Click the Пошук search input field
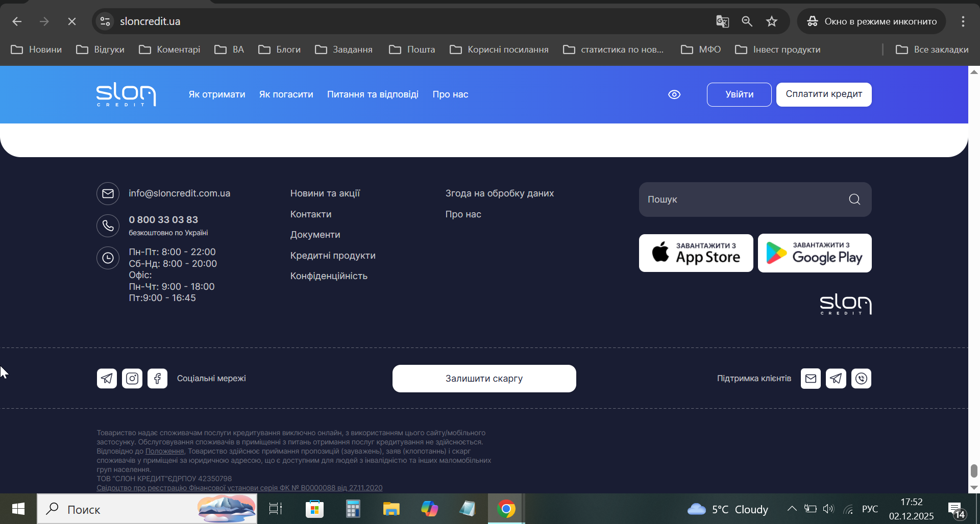This screenshot has height=524, width=980. pos(755,199)
